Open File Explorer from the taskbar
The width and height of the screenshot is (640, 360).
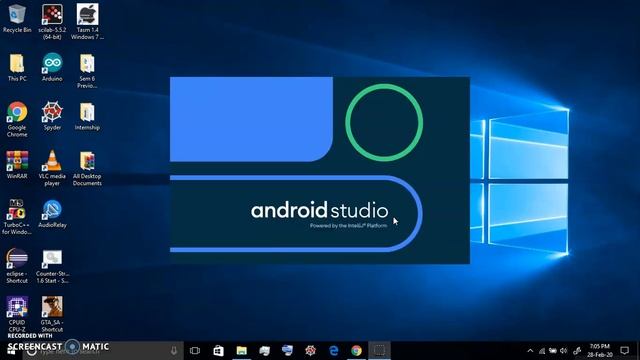(x=242, y=350)
